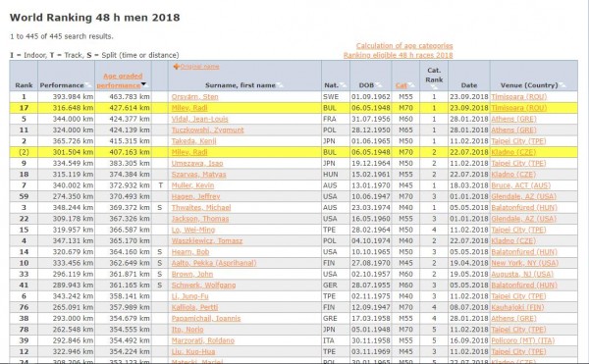Click the 1 to 445 of 445 search results text
The image size is (589, 364).
tap(61, 36)
